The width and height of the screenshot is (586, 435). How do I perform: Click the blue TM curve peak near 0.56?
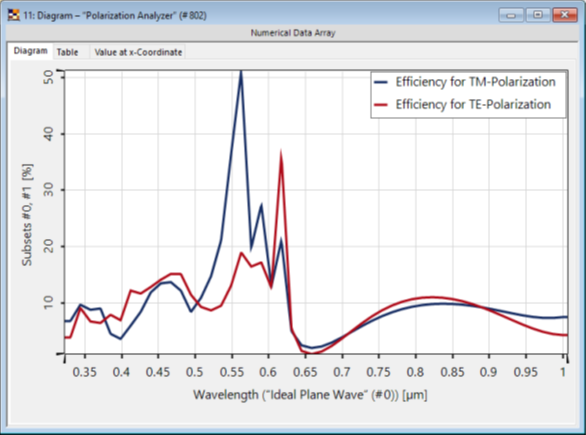click(x=241, y=73)
